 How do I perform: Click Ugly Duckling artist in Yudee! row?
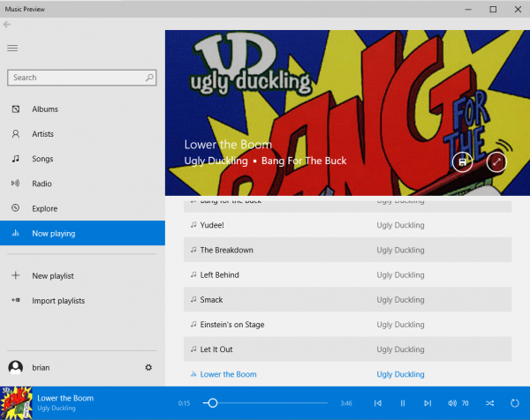pyautogui.click(x=400, y=225)
